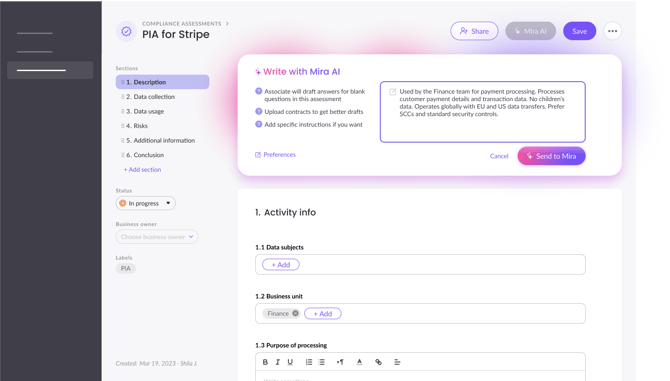Remove the Finance tag with its x icon
Viewport: 670px width, 381px height.
click(295, 314)
